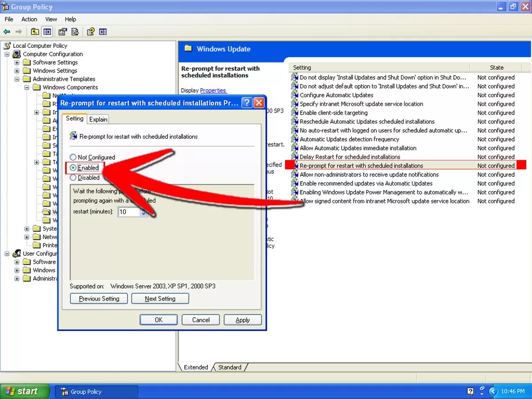Expand the Software folder under User Configuration
This screenshot has width=532, height=399.
coord(17,262)
